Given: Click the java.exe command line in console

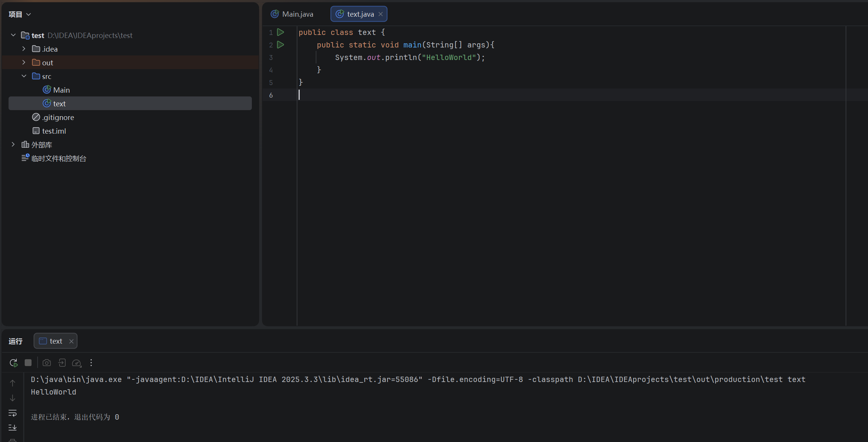Looking at the screenshot, I should click(x=418, y=379).
